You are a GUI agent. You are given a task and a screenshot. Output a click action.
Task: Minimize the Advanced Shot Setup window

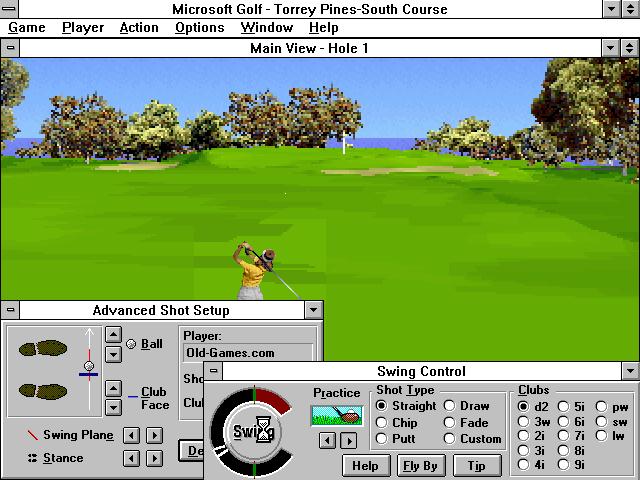pyautogui.click(x=313, y=310)
